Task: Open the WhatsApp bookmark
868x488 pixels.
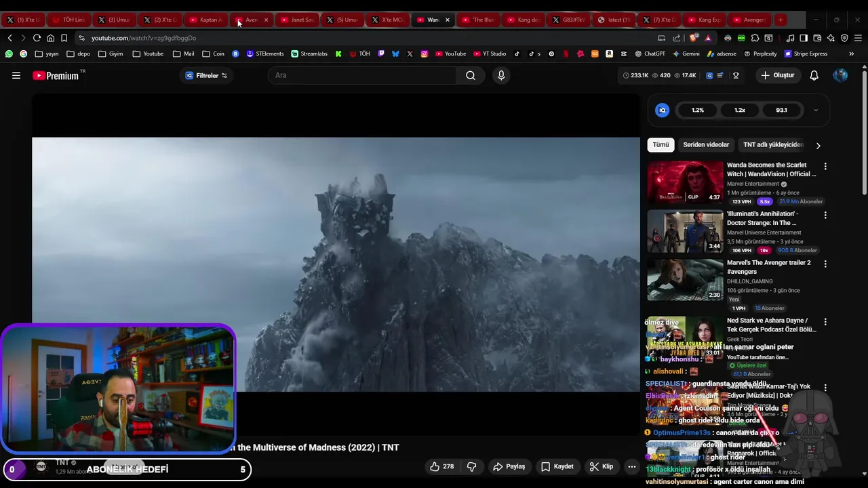Action: click(x=9, y=54)
